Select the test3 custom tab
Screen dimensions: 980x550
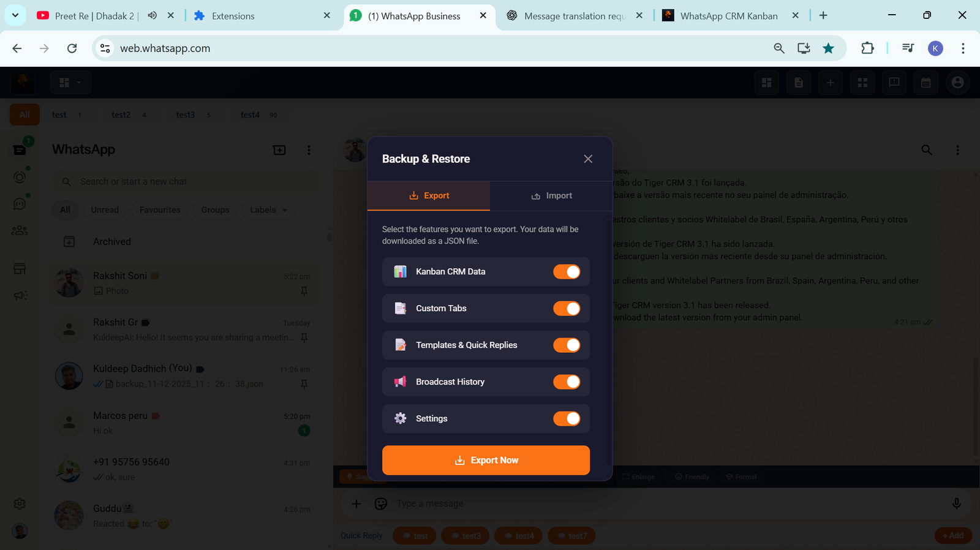(193, 115)
